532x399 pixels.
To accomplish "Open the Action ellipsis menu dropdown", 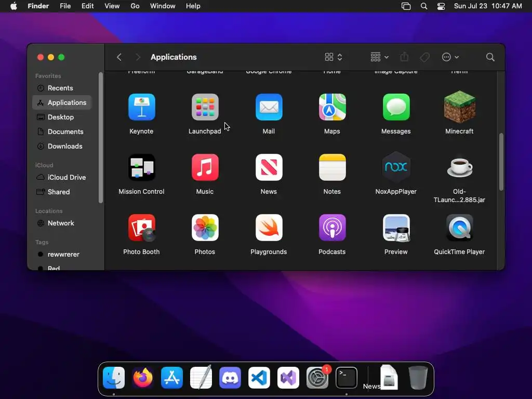I will [x=450, y=57].
